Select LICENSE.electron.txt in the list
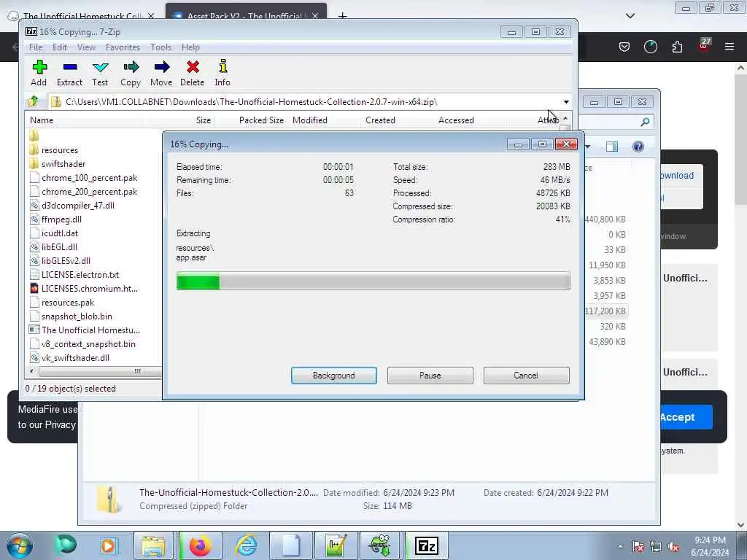This screenshot has height=560, width=747. click(x=80, y=275)
